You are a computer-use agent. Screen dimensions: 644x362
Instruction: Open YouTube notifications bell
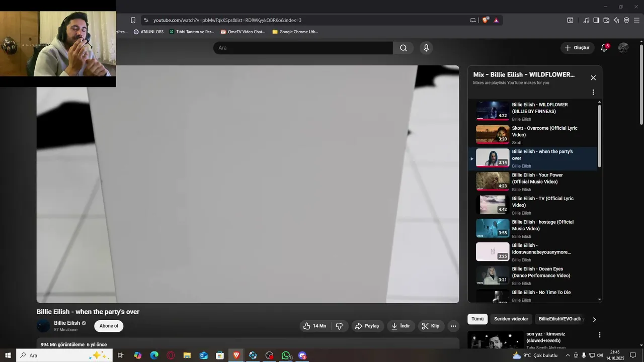point(604,48)
